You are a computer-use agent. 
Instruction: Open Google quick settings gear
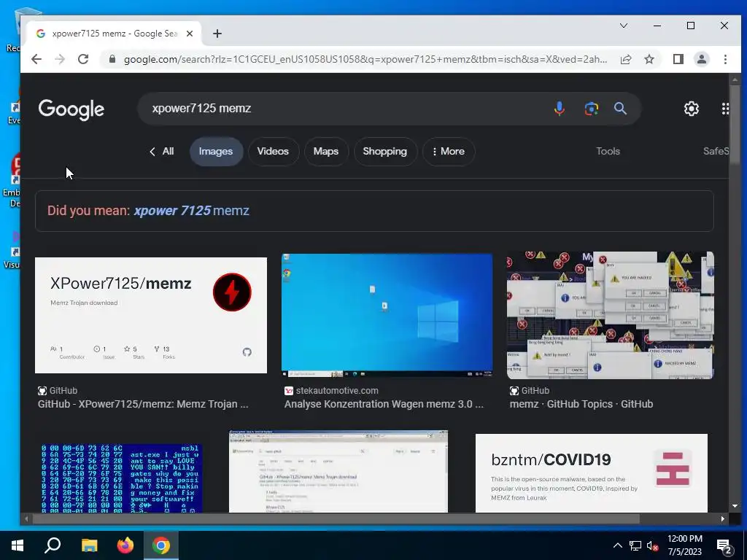coord(692,109)
